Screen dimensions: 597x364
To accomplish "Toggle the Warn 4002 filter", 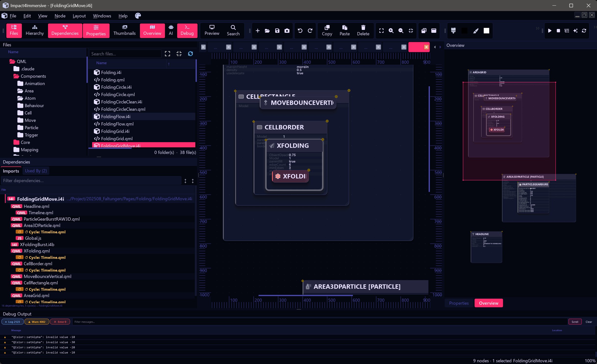I will click(x=37, y=322).
